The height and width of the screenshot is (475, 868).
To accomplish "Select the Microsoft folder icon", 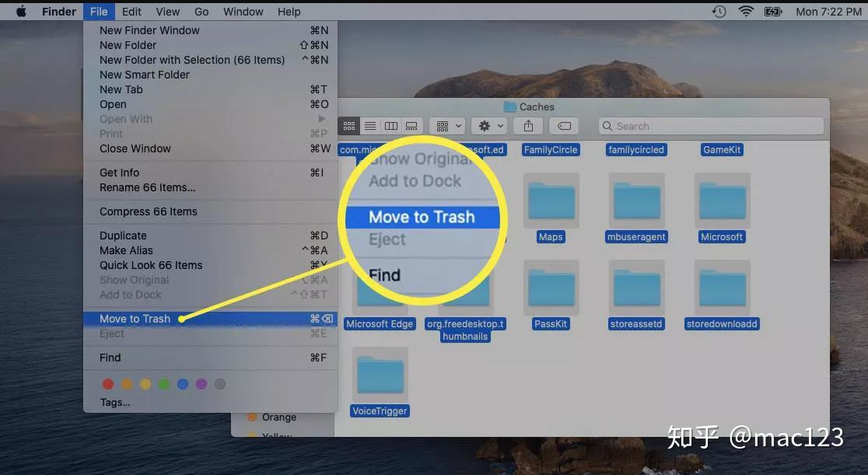I will coord(723,201).
